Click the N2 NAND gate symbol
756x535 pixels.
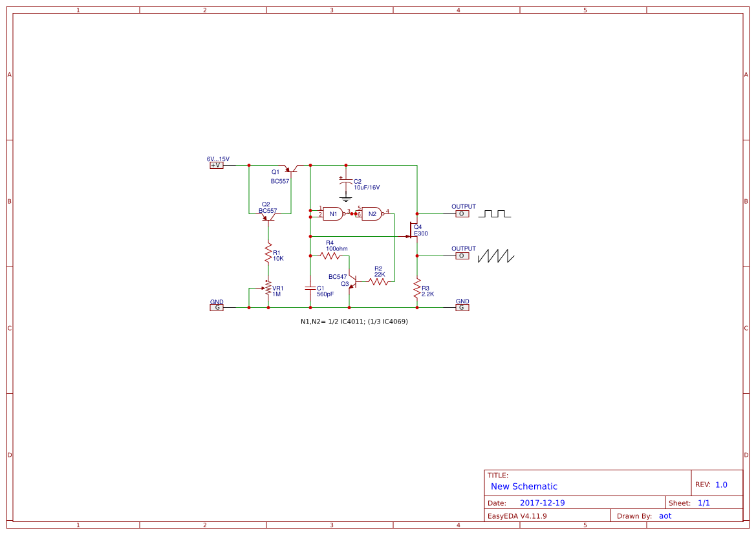tap(373, 213)
